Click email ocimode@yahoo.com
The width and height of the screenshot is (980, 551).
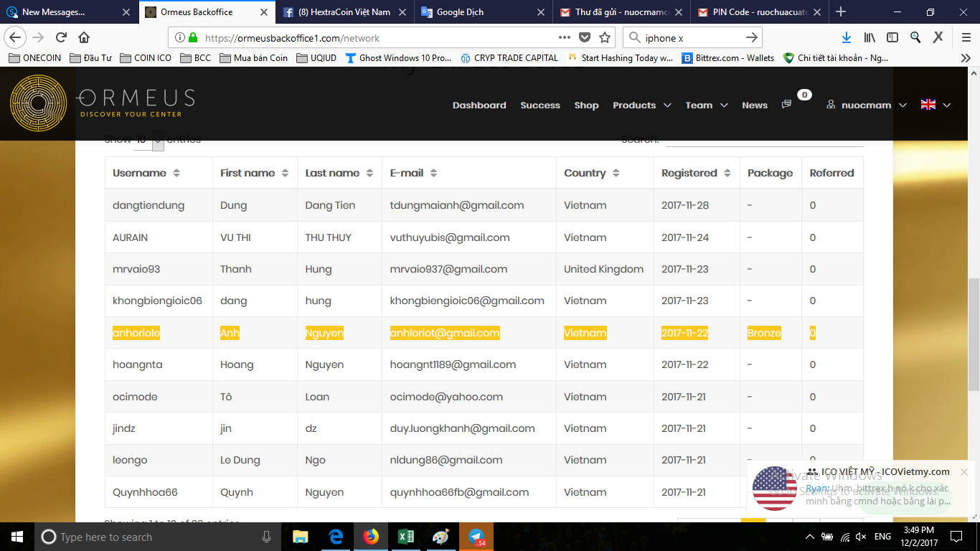(x=446, y=397)
